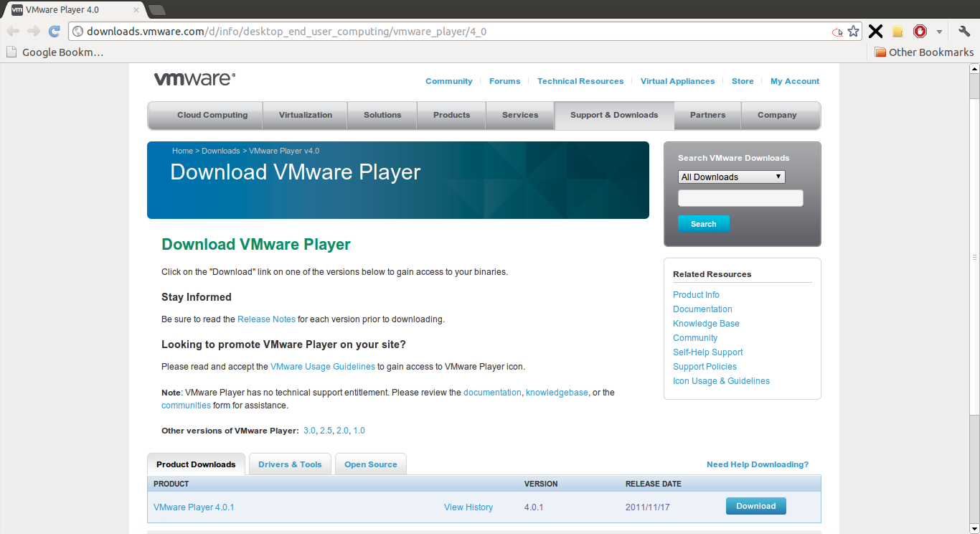
Task: Go to the Forums link
Action: 505,81
